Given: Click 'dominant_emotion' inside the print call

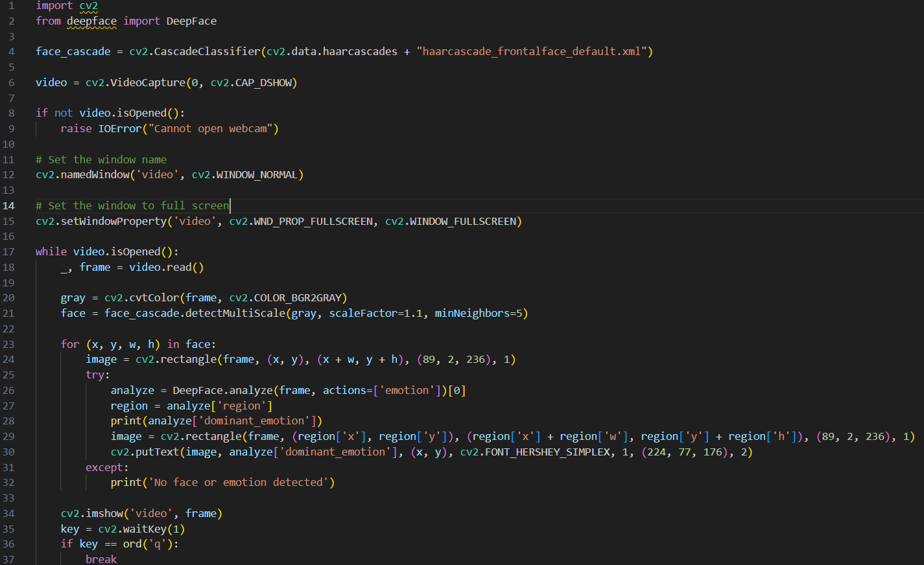Looking at the screenshot, I should (x=257, y=421).
